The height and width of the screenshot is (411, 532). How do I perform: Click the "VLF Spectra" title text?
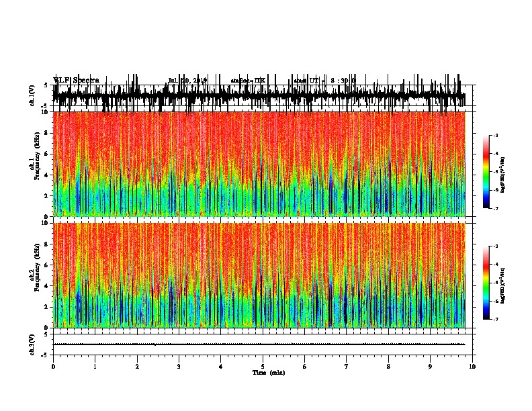click(x=76, y=81)
